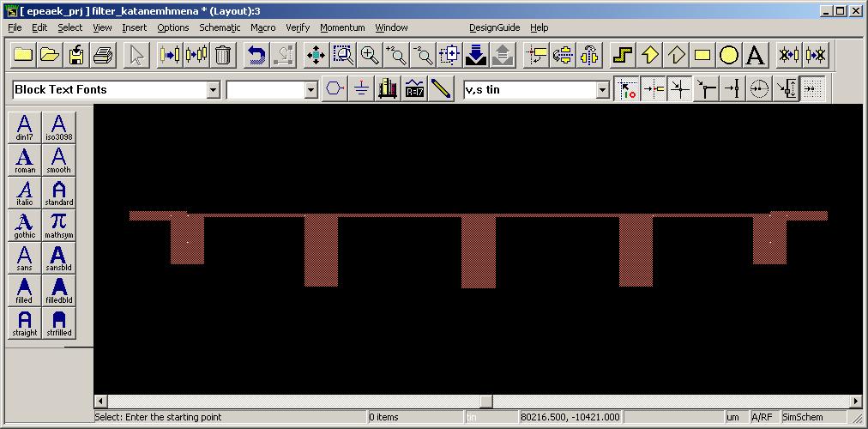This screenshot has height=429, width=868.
Task: Select the Circle drawing tool
Action: click(729, 55)
